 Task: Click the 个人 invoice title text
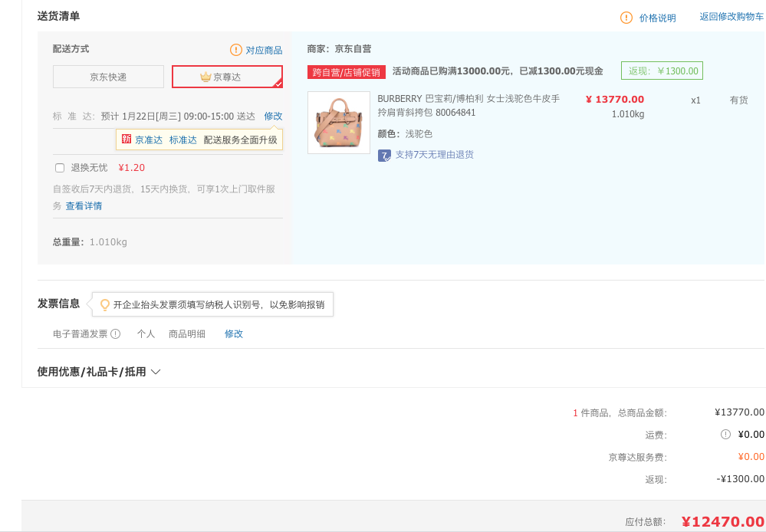click(x=146, y=334)
